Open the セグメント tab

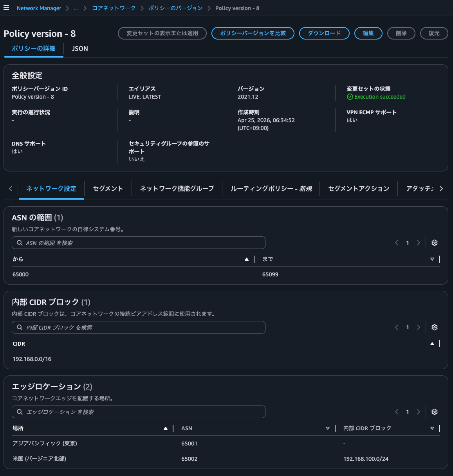click(x=108, y=188)
